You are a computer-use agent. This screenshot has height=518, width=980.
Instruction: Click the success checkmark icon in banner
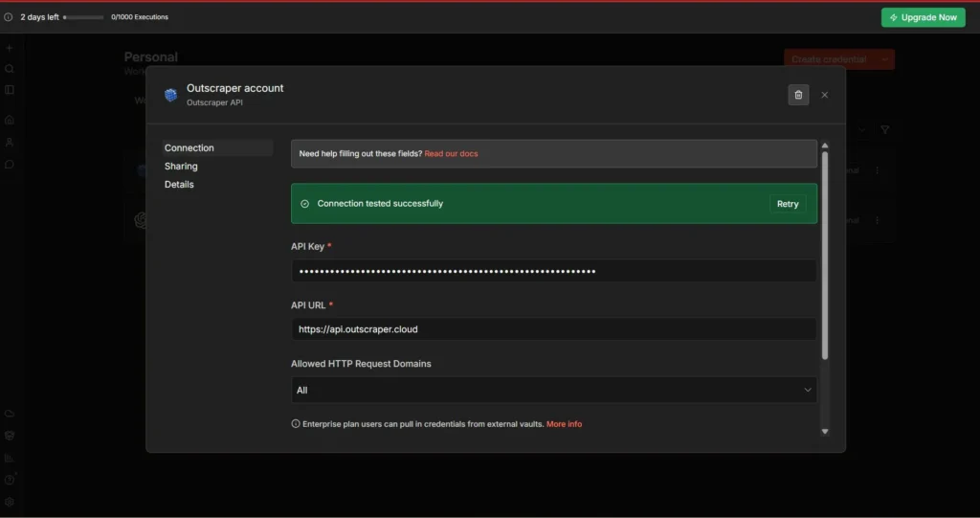305,204
